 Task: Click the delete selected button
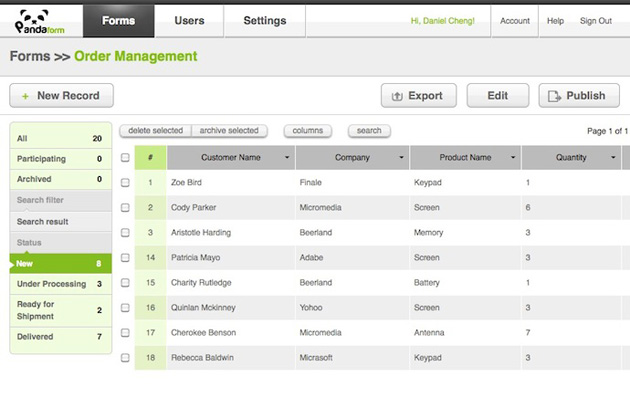(x=155, y=131)
